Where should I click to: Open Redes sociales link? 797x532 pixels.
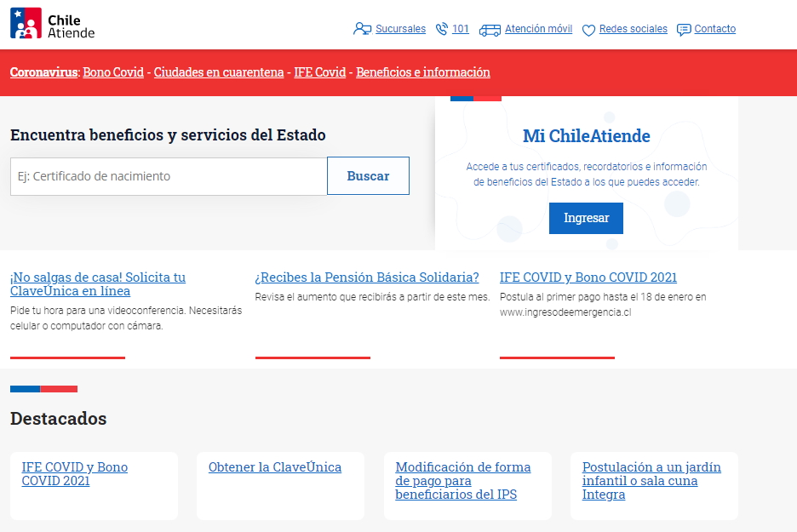pyautogui.click(x=634, y=29)
